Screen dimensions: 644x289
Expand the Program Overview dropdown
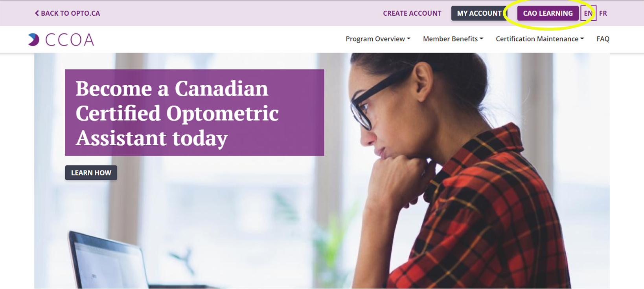(378, 39)
